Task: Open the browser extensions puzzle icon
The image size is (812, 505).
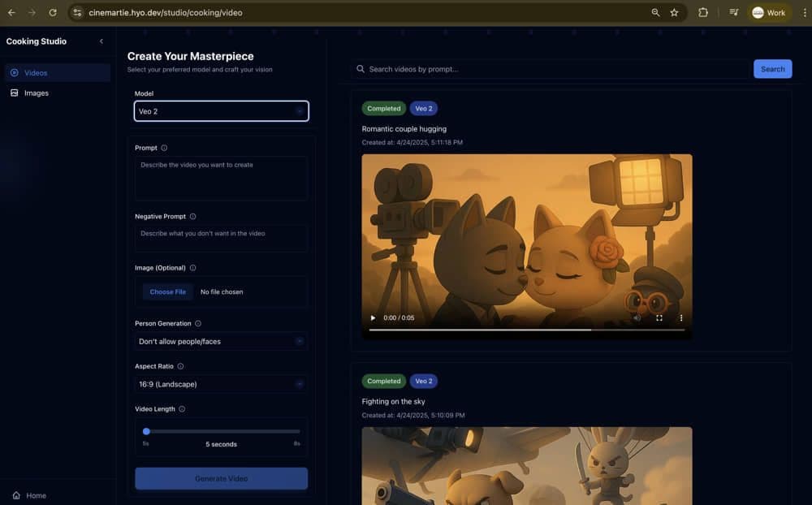Action: pyautogui.click(x=703, y=13)
